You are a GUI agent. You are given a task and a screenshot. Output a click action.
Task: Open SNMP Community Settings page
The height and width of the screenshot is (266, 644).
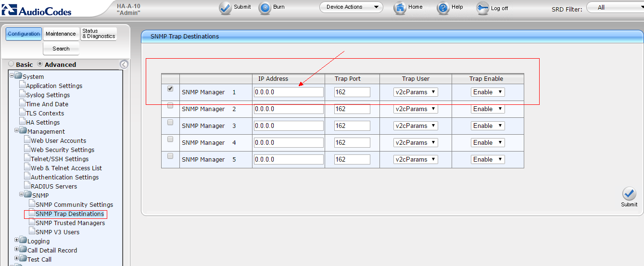(x=74, y=205)
